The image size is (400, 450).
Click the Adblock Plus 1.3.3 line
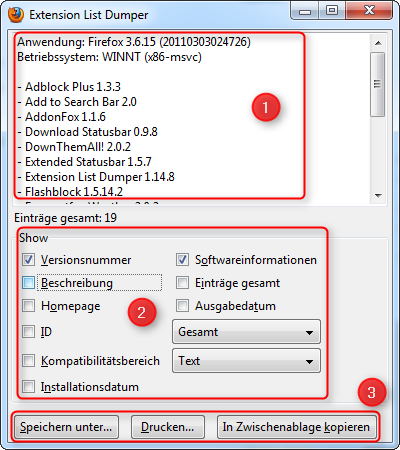click(69, 87)
